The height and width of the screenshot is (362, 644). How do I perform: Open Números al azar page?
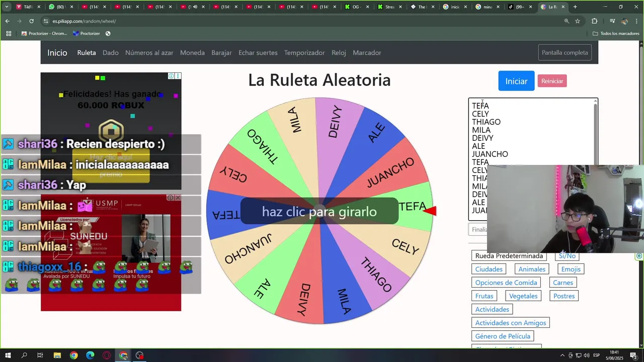(149, 53)
